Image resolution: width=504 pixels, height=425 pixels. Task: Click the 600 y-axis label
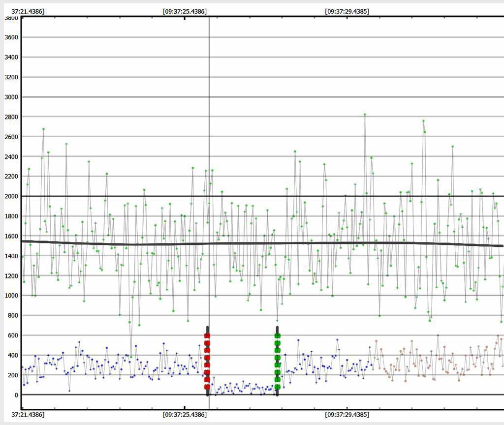pyautogui.click(x=13, y=335)
